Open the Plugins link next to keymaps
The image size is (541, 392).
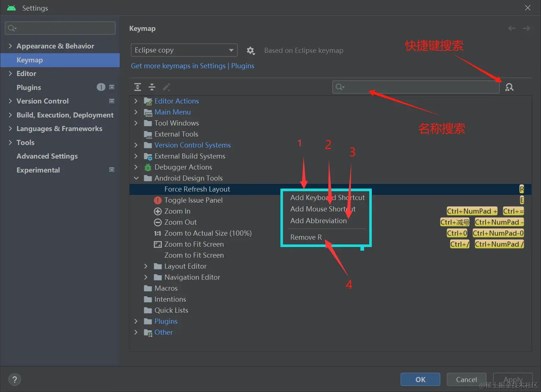[243, 66]
